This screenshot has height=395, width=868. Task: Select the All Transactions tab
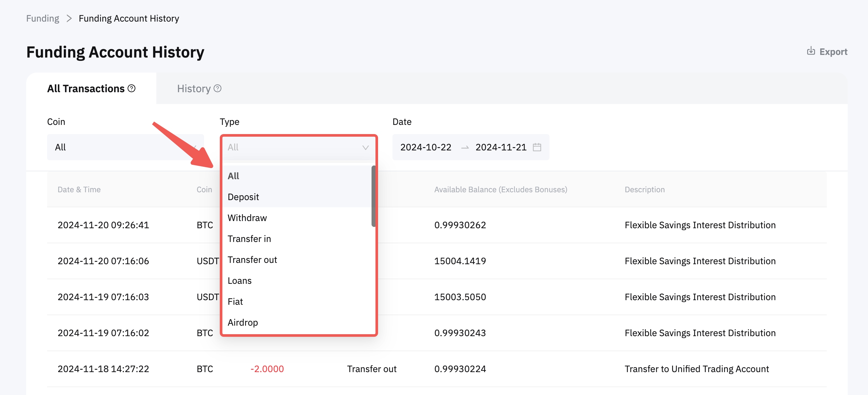click(x=86, y=88)
